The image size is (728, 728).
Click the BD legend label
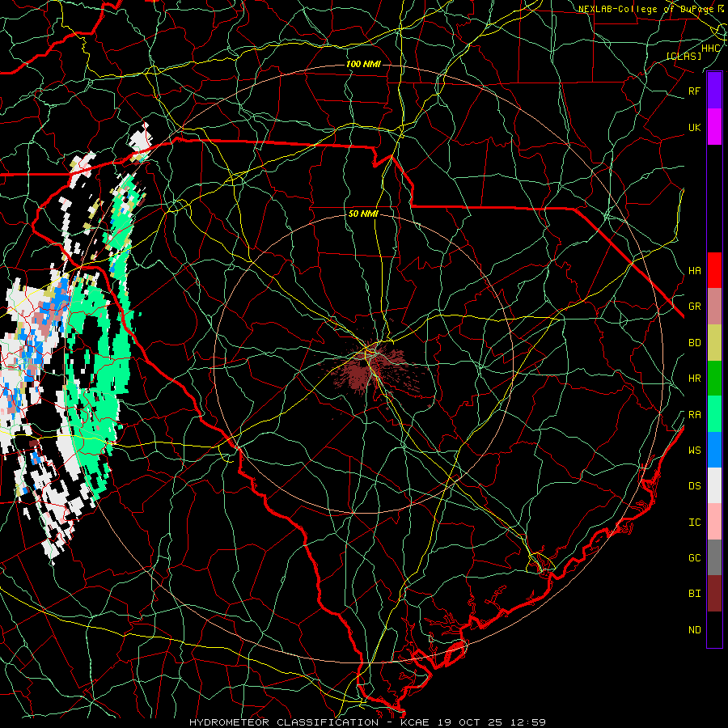click(694, 343)
